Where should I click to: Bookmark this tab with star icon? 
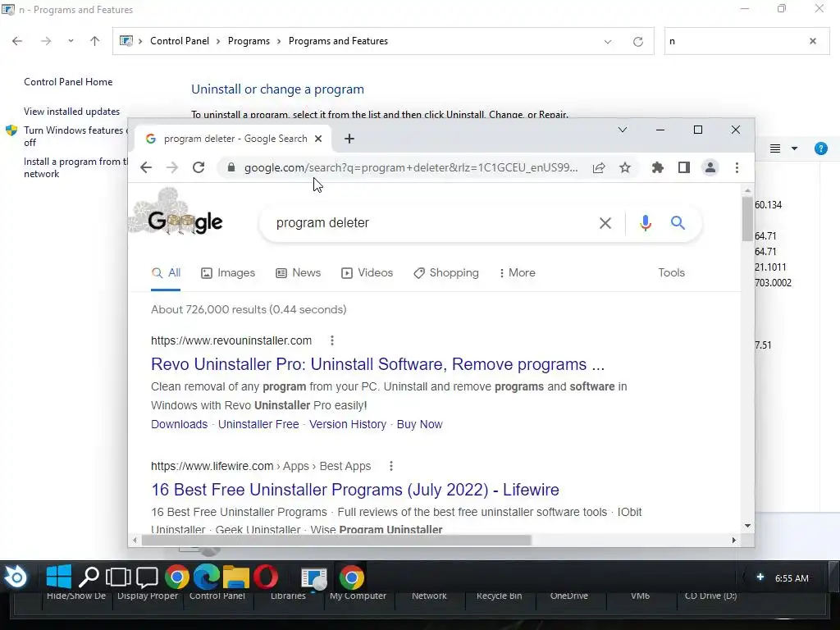pos(624,167)
